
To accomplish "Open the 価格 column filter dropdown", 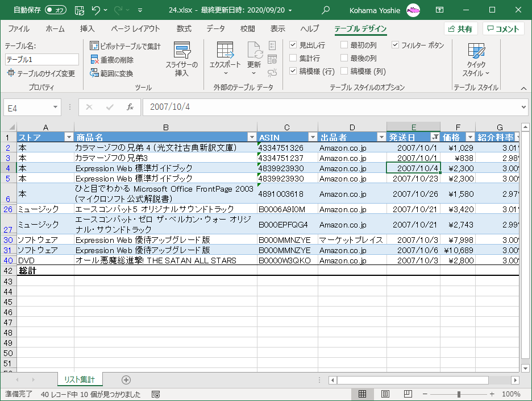I will (x=470, y=137).
